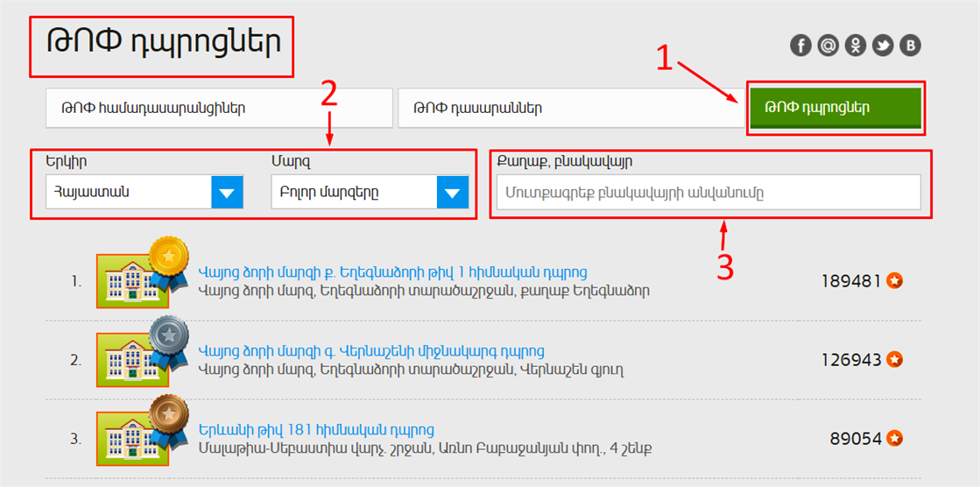Image resolution: width=980 pixels, height=487 pixels.
Task: Click address text ending քաղաք Եղեգնաձոր
Action: pyautogui.click(x=424, y=291)
